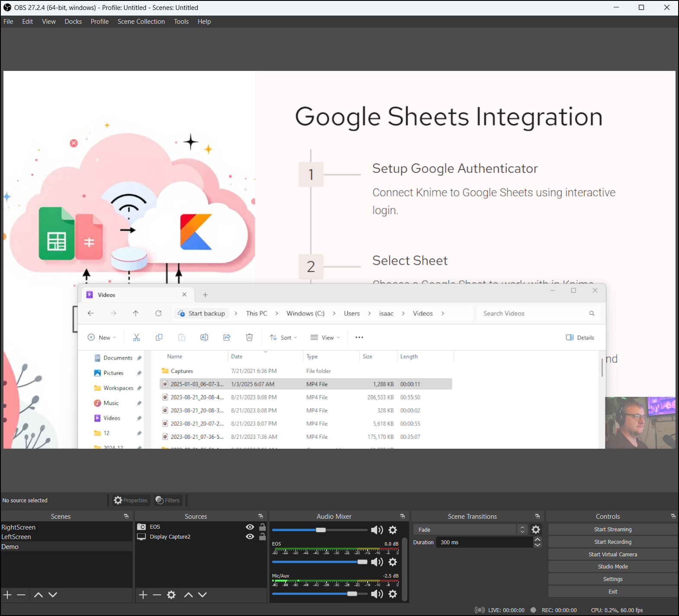The width and height of the screenshot is (679, 616).
Task: Pop out the Audio Mixer dock
Action: click(403, 516)
